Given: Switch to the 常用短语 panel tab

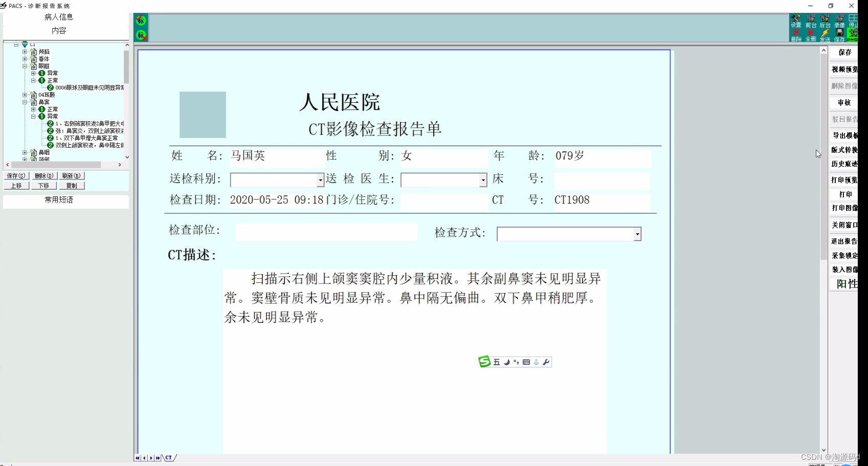Looking at the screenshot, I should click(x=59, y=200).
